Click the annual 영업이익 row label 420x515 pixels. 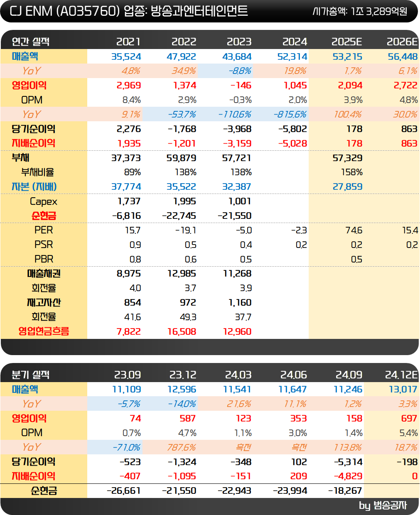point(29,86)
